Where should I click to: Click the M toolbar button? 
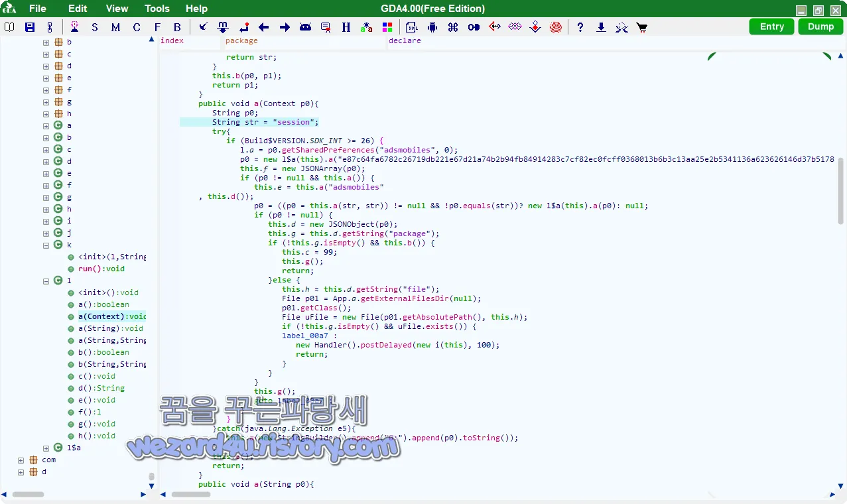click(115, 27)
